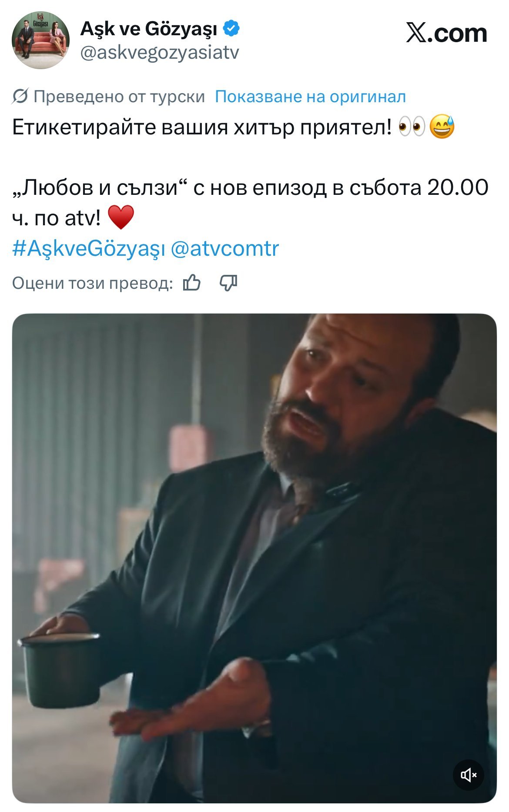The image size is (509, 812).
Task: Click the red heart emoji
Action: [x=121, y=217]
